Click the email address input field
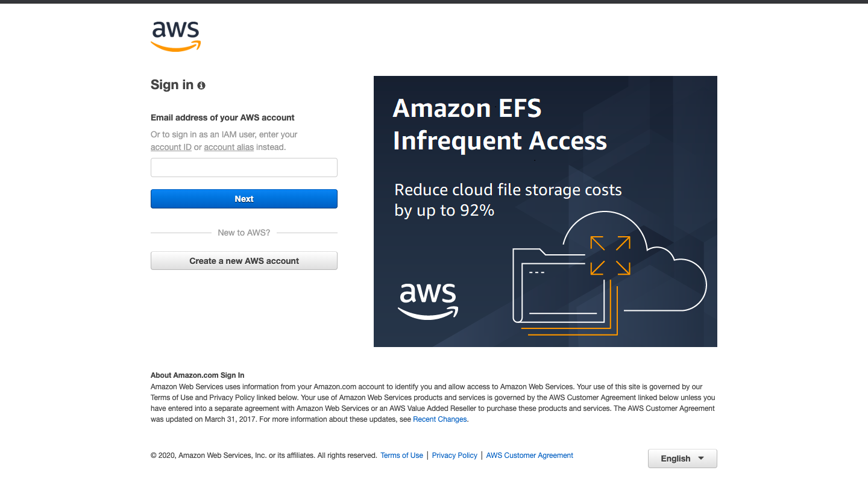 pos(244,167)
